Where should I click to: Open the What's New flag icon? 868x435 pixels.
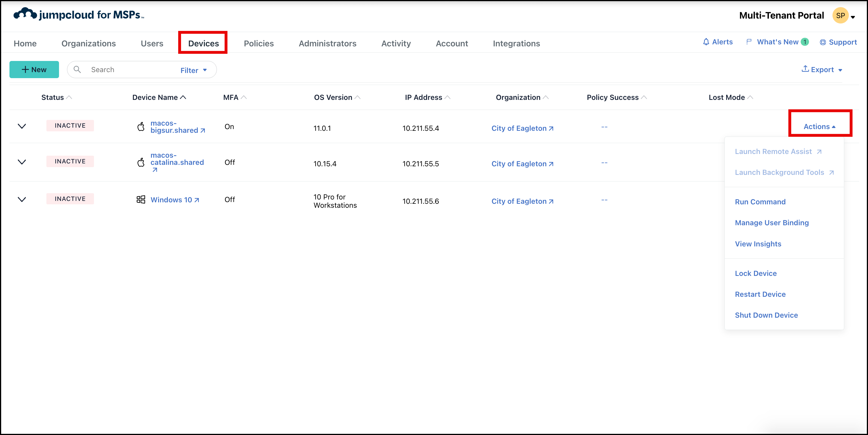(x=749, y=42)
